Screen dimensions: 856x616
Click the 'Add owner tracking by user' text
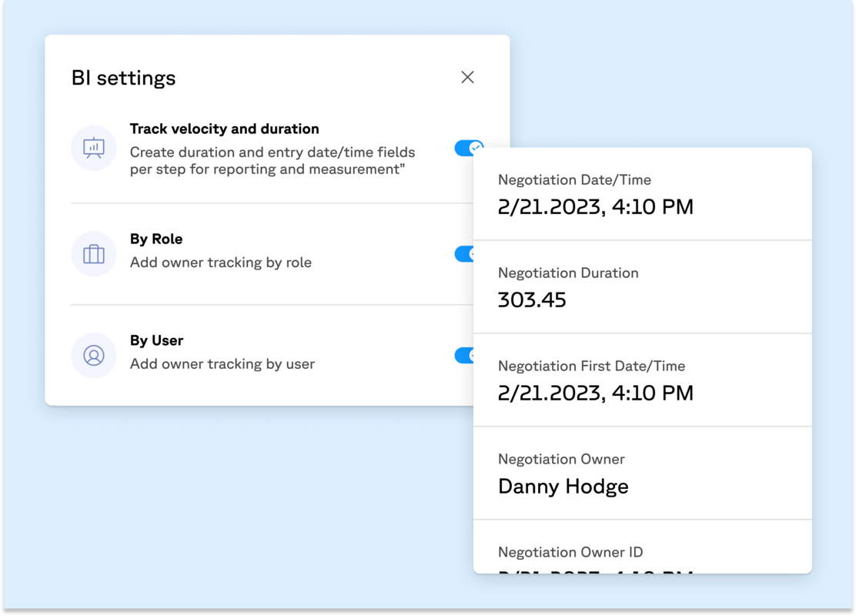[x=222, y=364]
